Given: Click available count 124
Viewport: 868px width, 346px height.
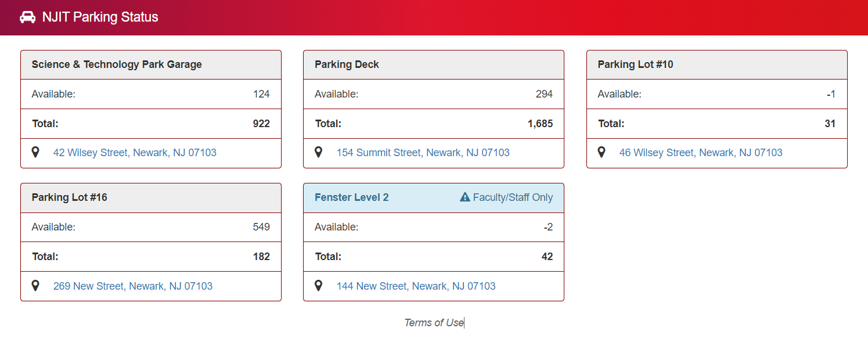Looking at the screenshot, I should coord(261,94).
